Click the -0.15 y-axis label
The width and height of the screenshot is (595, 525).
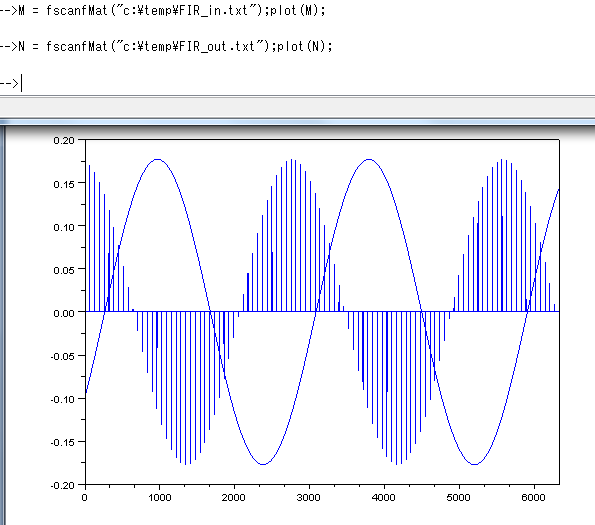(63, 442)
